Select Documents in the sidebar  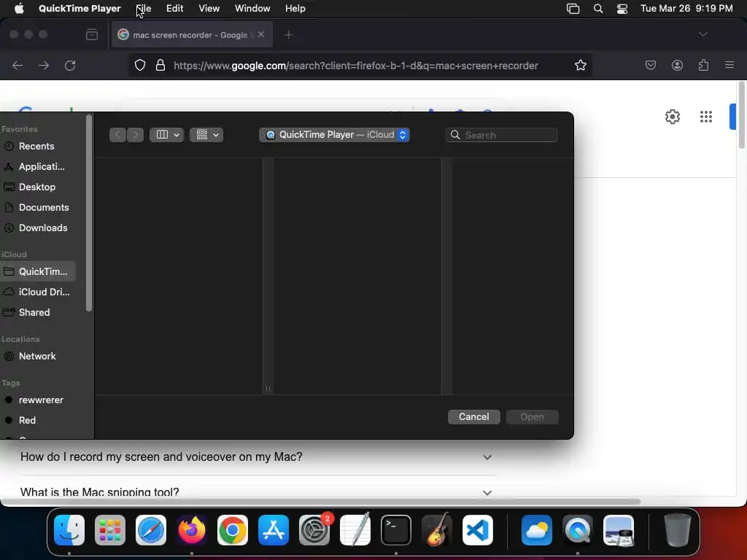36,208
